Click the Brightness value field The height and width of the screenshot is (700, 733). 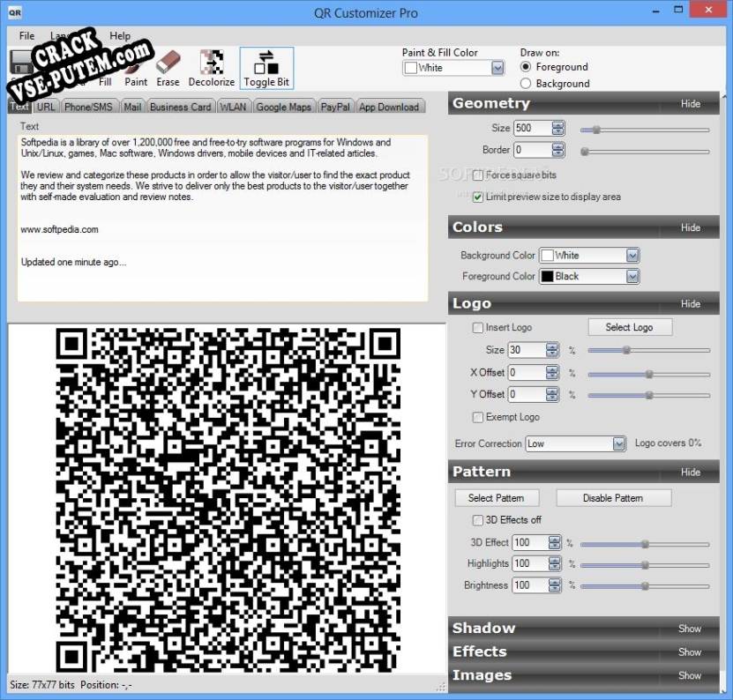pyautogui.click(x=530, y=585)
